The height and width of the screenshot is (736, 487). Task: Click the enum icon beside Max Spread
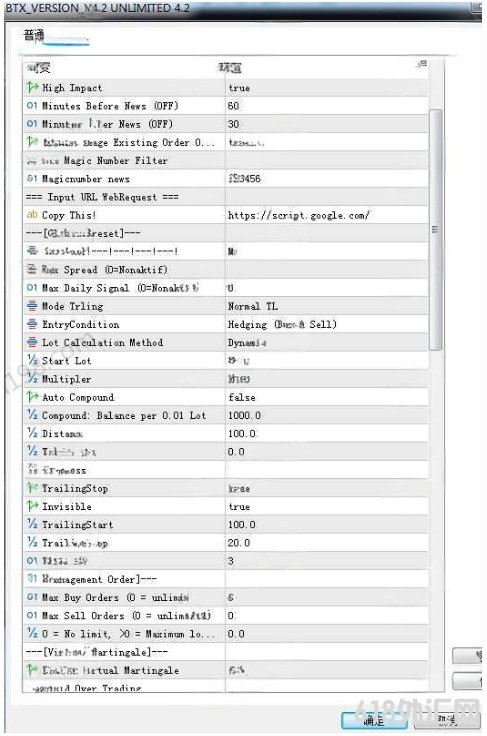click(32, 269)
